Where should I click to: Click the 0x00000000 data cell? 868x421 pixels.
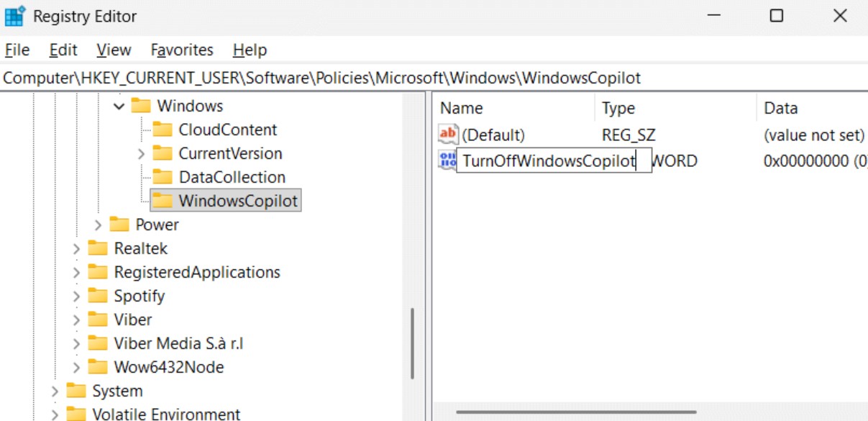(x=815, y=160)
